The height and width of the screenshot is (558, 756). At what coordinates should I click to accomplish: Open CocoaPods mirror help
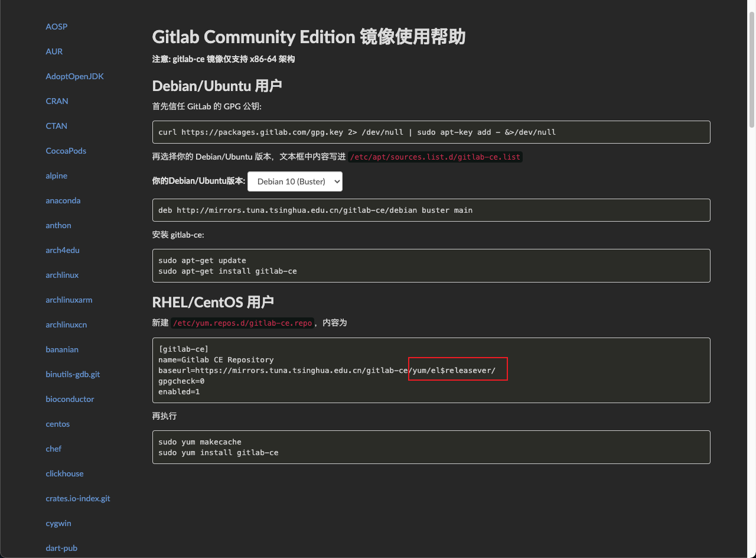point(66,151)
